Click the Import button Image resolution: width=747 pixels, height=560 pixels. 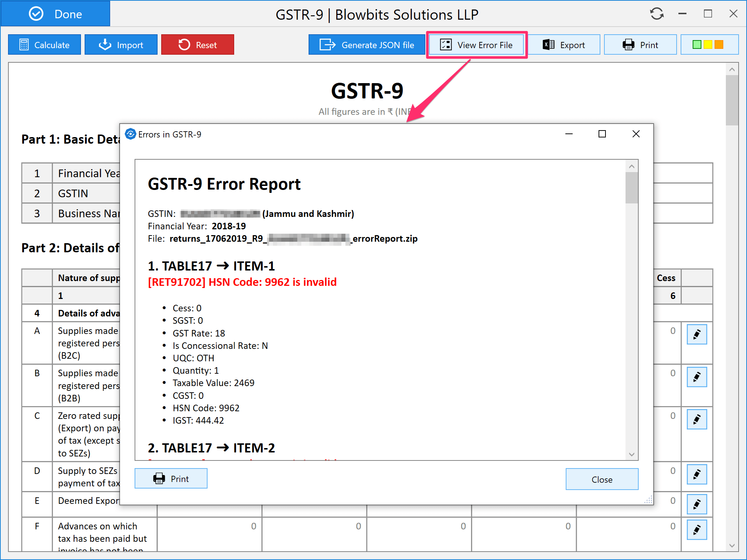tap(121, 45)
